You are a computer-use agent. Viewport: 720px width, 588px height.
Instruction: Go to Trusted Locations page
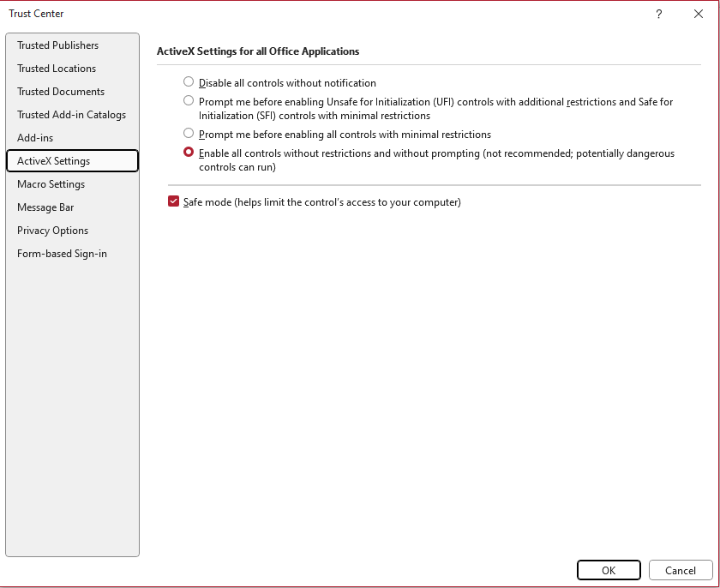[57, 69]
